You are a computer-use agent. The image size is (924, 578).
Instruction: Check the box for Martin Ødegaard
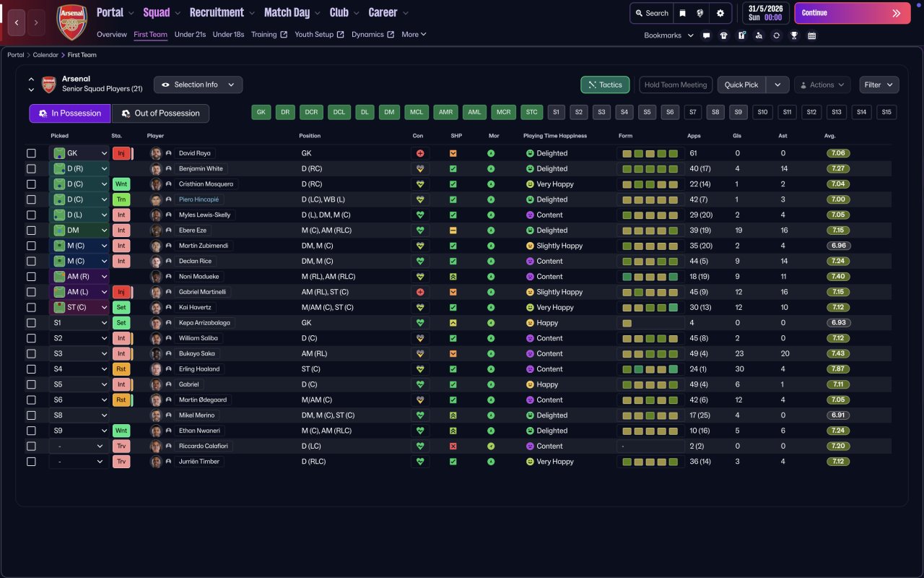pos(31,400)
